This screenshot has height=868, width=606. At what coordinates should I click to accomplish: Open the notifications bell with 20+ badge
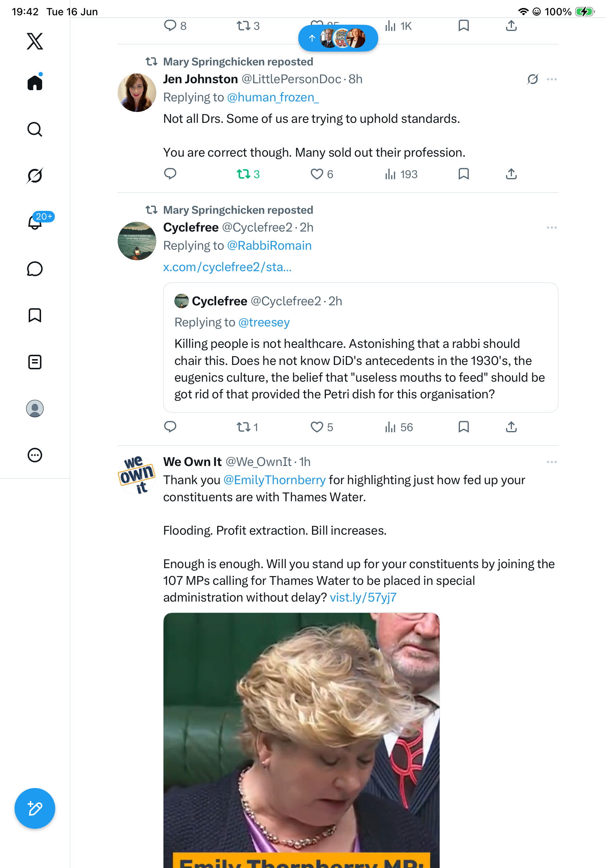tap(36, 221)
